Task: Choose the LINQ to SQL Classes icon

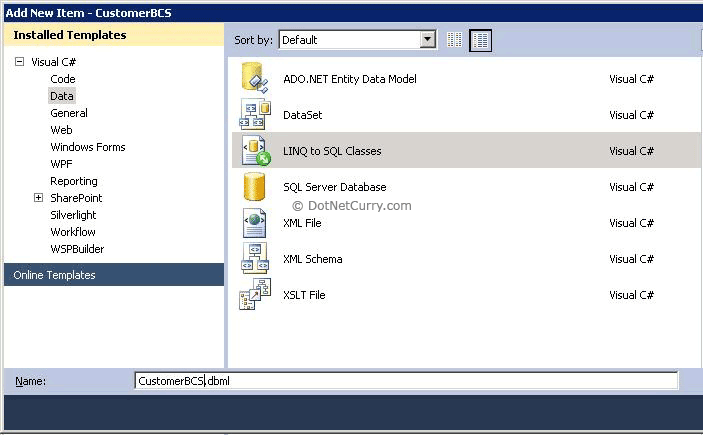Action: pos(254,151)
